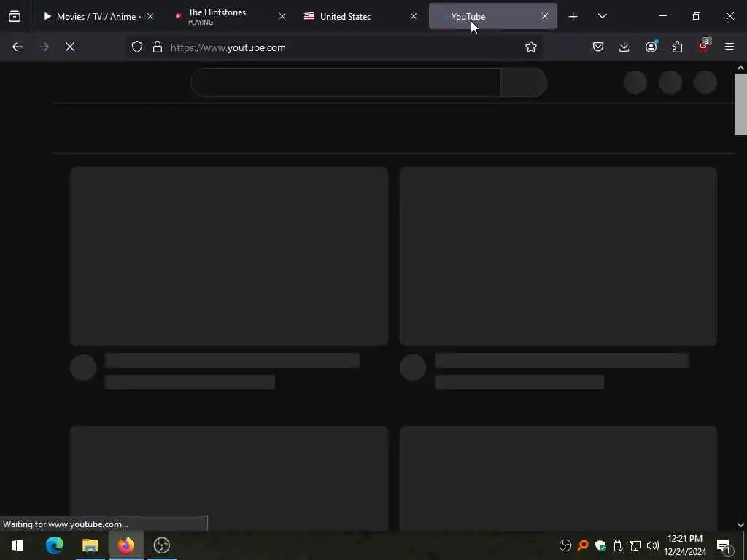Minimize the Firefox window
747x560 pixels.
tap(662, 16)
